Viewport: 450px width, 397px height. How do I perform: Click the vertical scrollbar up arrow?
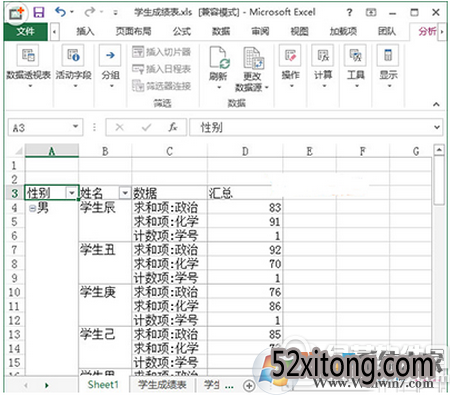point(439,150)
